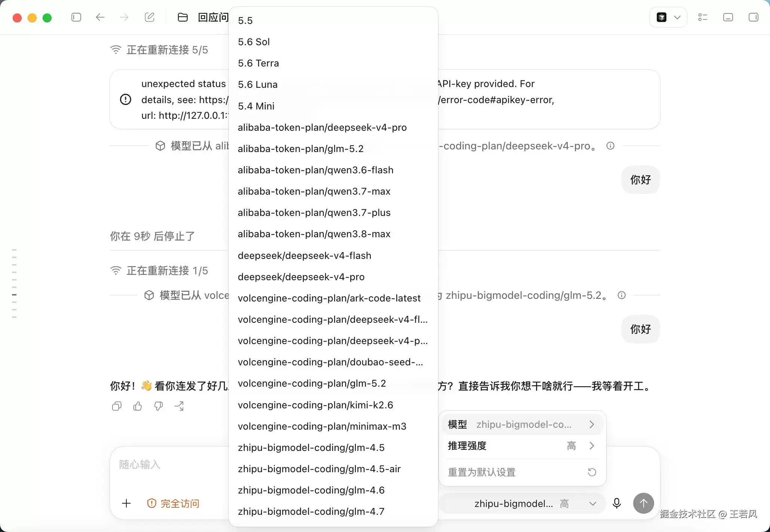Select the 5.5 model
The height and width of the screenshot is (532, 770).
point(333,21)
